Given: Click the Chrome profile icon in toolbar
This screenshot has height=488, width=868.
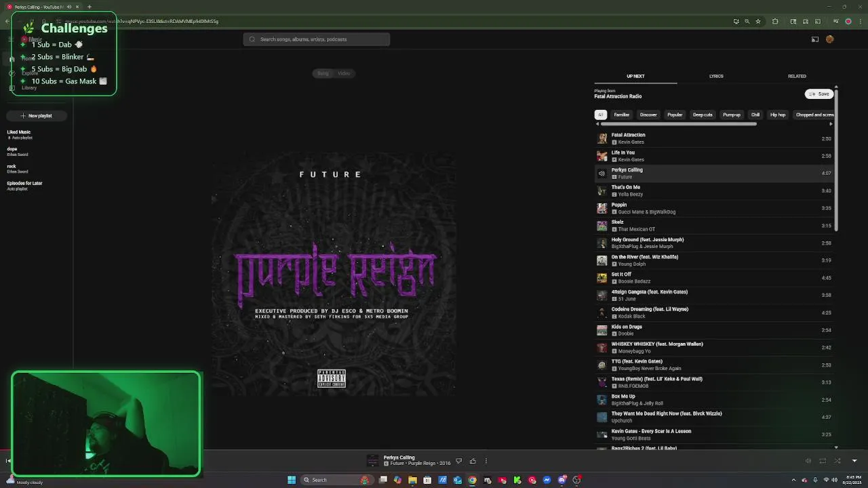Looking at the screenshot, I should pyautogui.click(x=848, y=21).
